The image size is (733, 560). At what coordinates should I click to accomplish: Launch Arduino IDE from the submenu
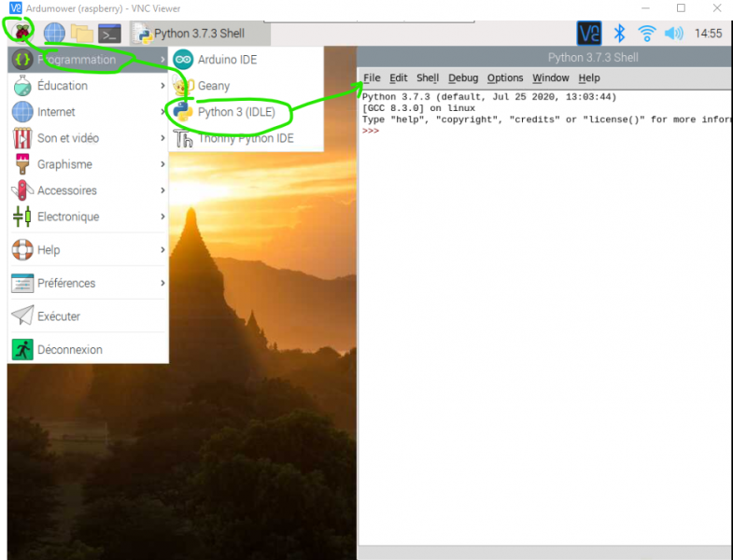tap(246, 60)
